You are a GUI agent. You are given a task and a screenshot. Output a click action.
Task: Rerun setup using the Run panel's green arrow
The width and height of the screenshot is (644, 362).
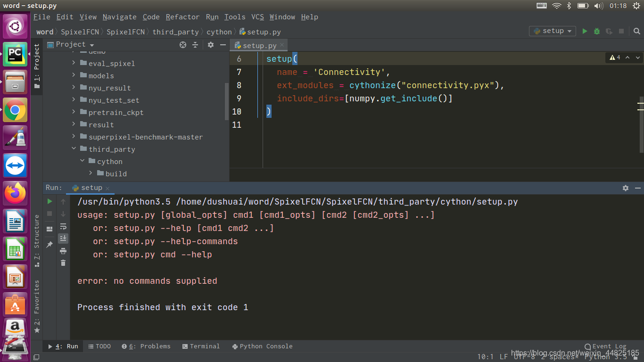pos(50,201)
